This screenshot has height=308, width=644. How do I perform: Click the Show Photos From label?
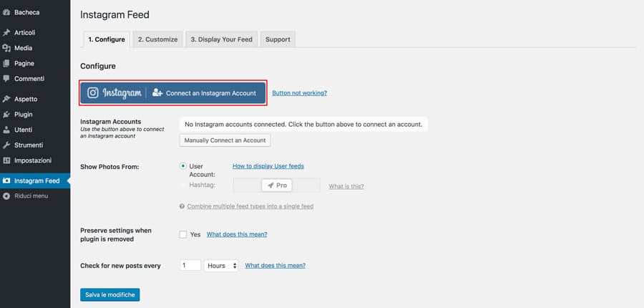pos(109,167)
